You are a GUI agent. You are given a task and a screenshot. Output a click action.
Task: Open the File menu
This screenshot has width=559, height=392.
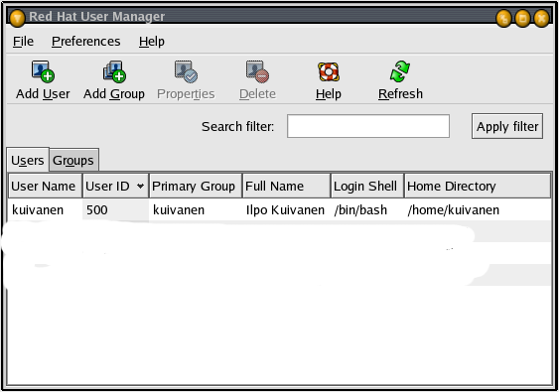(23, 42)
